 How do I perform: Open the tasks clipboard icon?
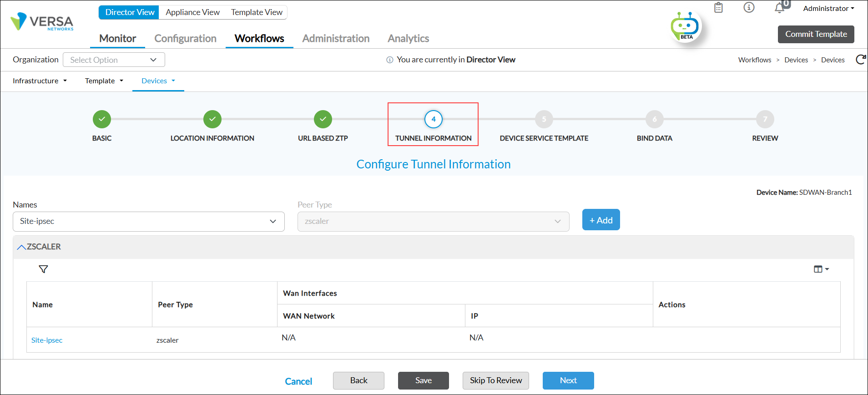(718, 8)
